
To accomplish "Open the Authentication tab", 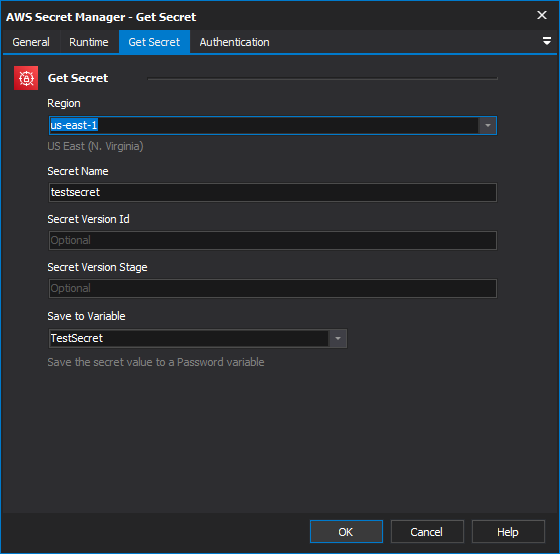I will [235, 42].
